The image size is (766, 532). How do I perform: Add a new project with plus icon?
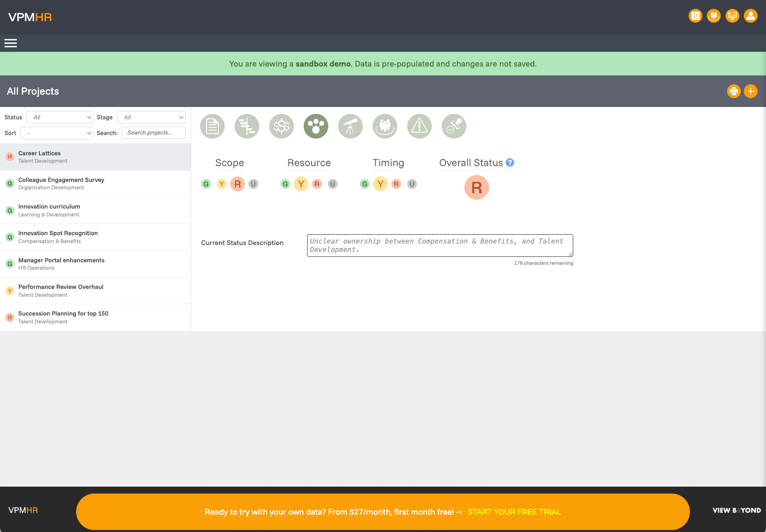pos(751,91)
